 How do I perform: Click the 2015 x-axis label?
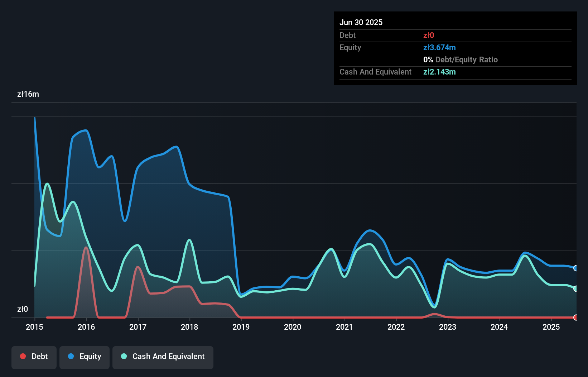(34, 327)
